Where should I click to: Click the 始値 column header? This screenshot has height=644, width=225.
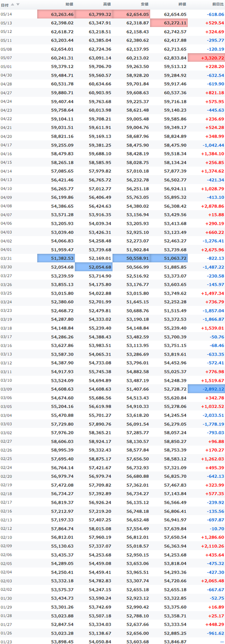[x=69, y=5]
